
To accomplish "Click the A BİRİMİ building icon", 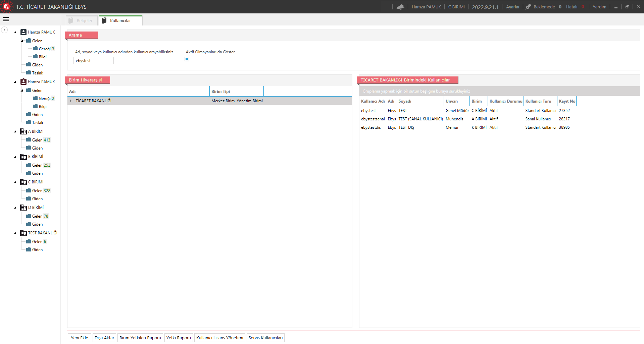I will tap(23, 131).
